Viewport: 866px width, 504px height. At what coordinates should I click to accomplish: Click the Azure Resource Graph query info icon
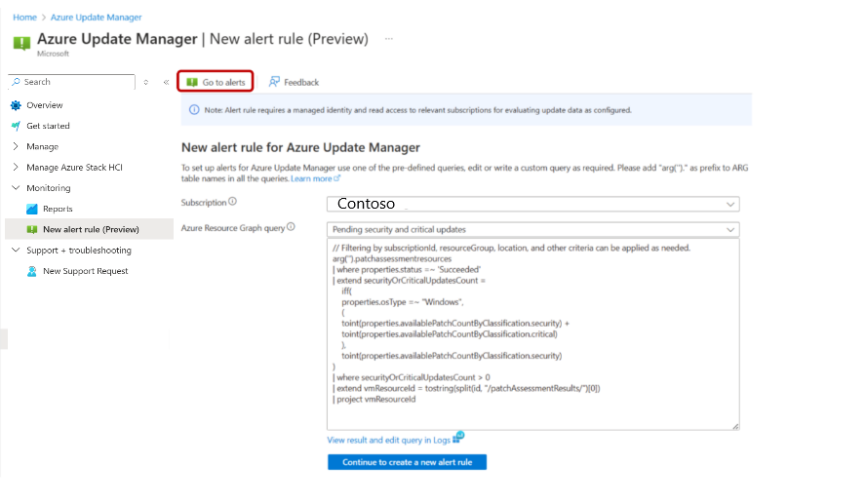click(291, 227)
